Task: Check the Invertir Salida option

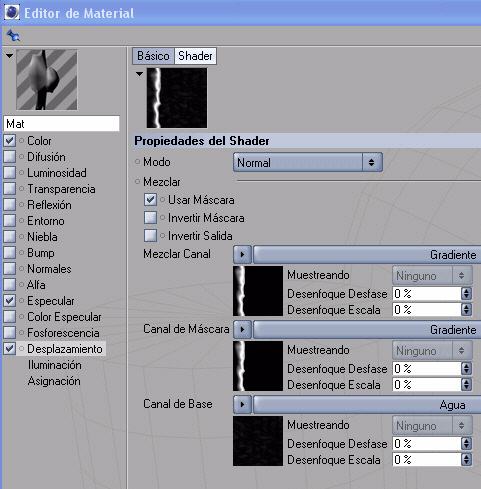Action: point(150,235)
